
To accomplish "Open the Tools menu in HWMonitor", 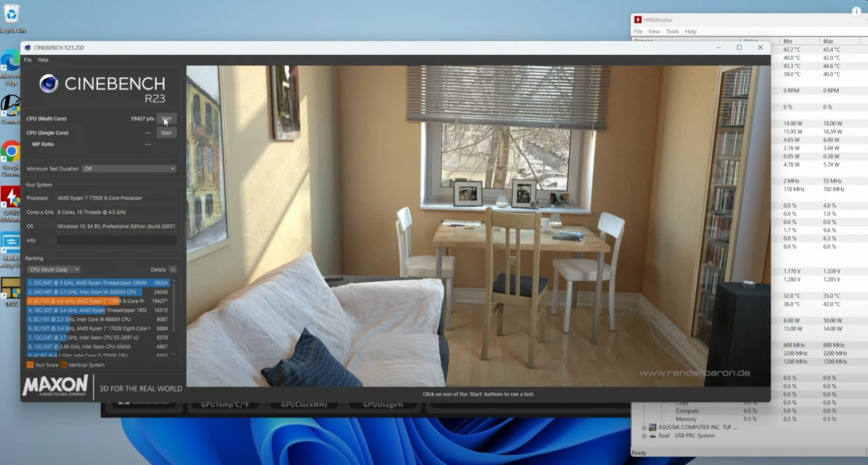I will 672,31.
